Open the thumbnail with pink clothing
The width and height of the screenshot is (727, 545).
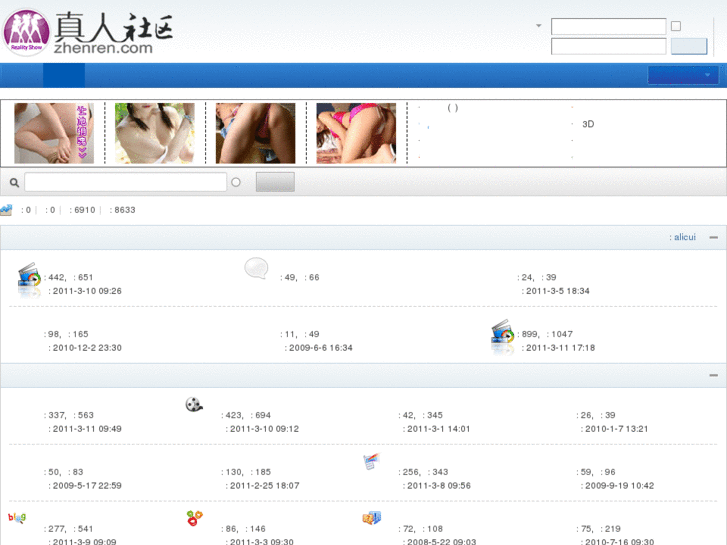pyautogui.click(x=356, y=133)
